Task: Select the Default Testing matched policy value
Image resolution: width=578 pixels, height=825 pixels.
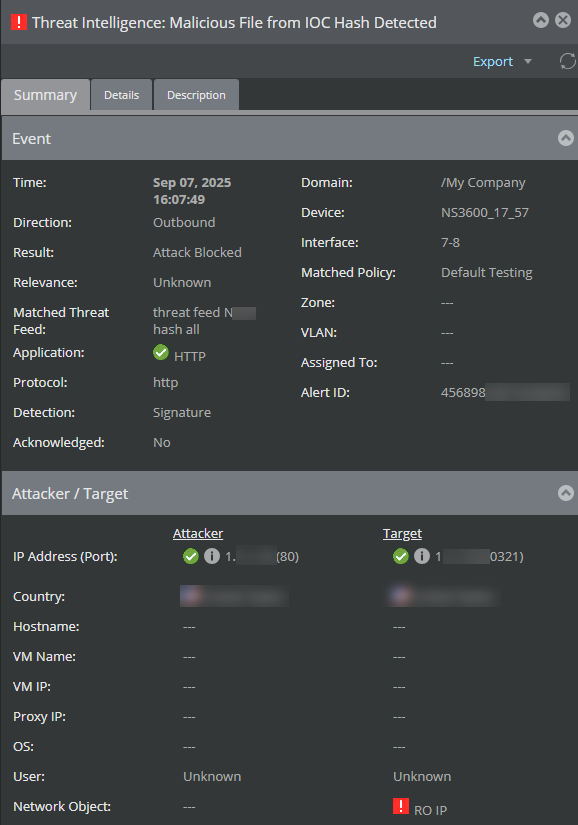Action: 486,273
